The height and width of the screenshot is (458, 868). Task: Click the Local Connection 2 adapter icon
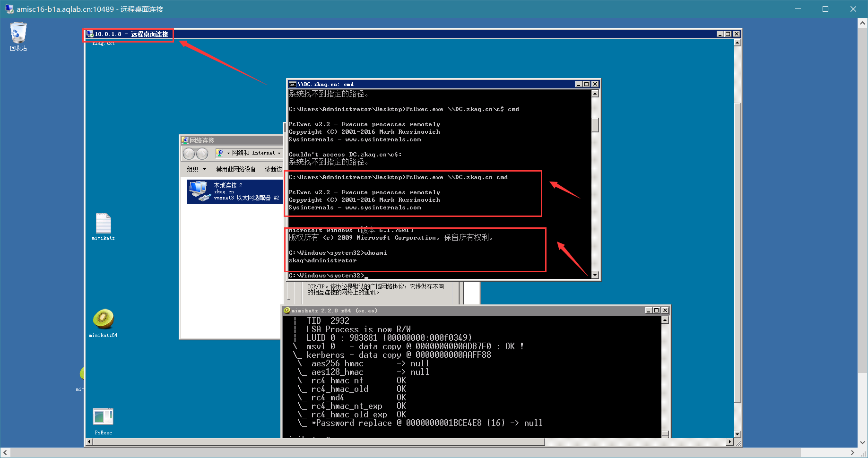199,191
